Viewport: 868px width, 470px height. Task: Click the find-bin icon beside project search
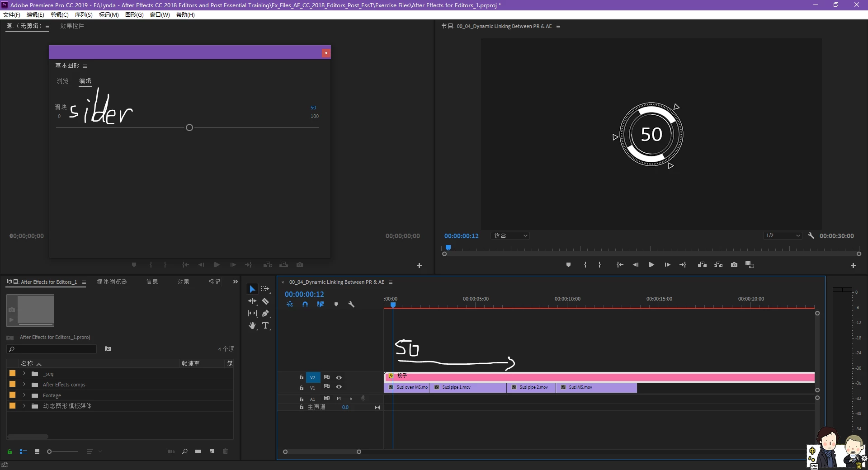pyautogui.click(x=108, y=349)
